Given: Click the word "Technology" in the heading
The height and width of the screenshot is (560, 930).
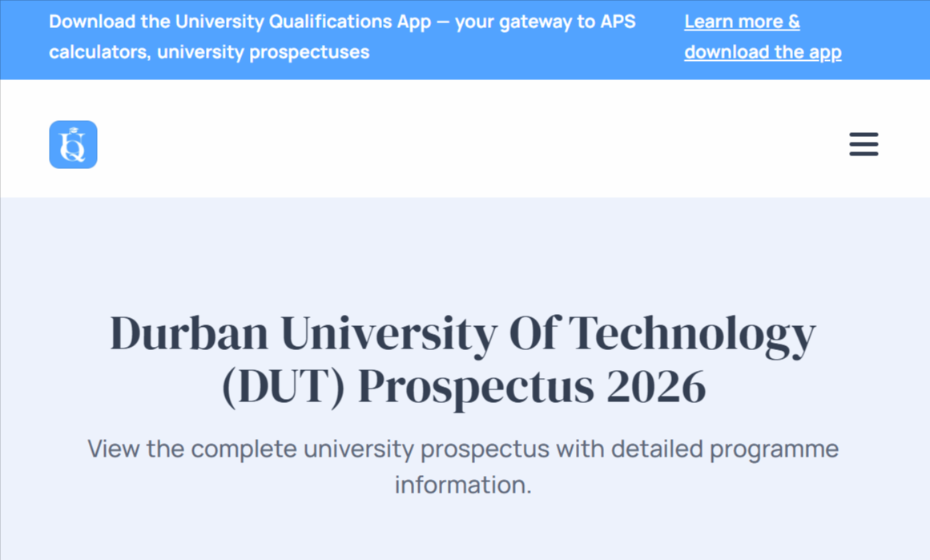Looking at the screenshot, I should (x=693, y=335).
